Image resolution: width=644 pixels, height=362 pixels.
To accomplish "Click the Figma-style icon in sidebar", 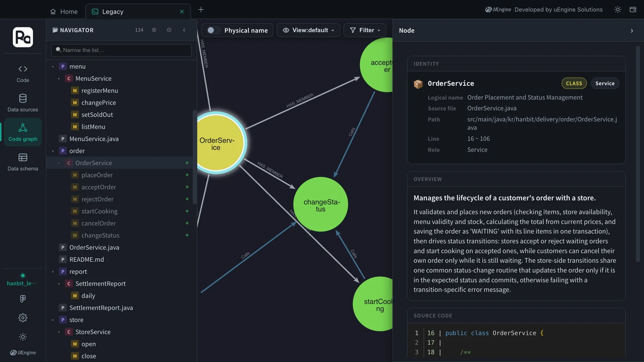I will (23, 298).
